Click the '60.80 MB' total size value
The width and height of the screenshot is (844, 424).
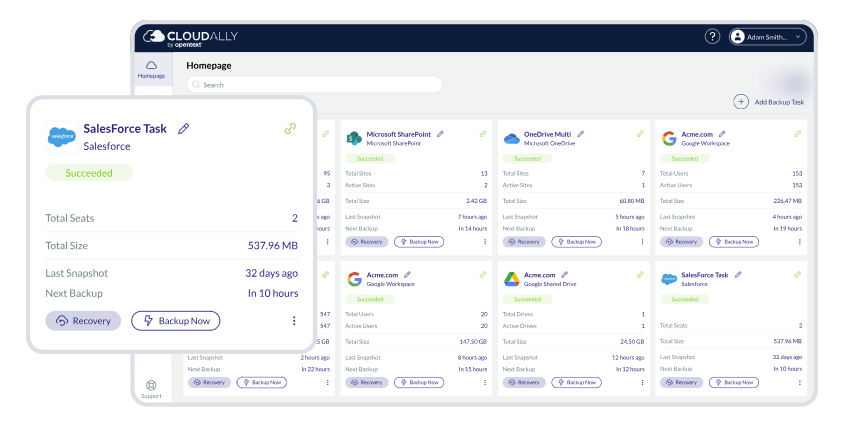click(632, 201)
